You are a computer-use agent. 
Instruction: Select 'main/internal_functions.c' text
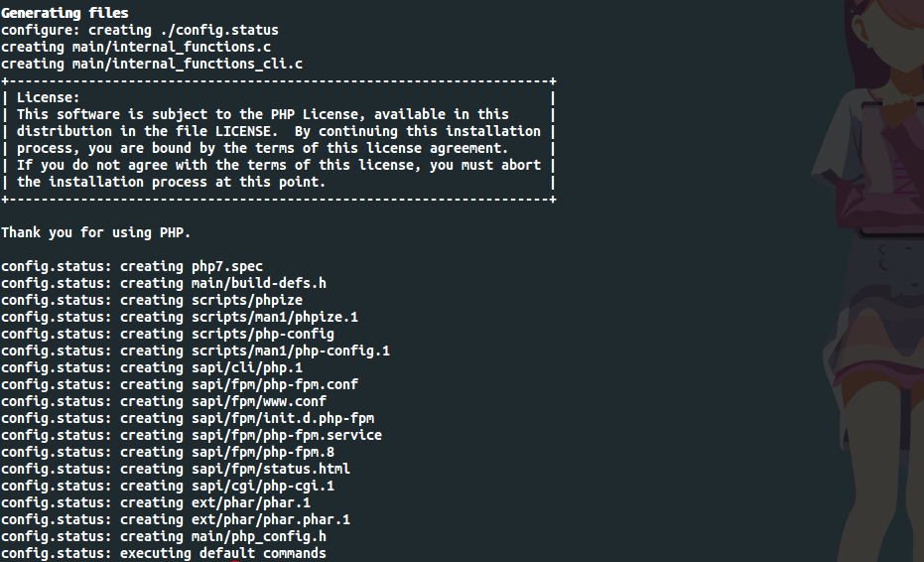click(172, 48)
